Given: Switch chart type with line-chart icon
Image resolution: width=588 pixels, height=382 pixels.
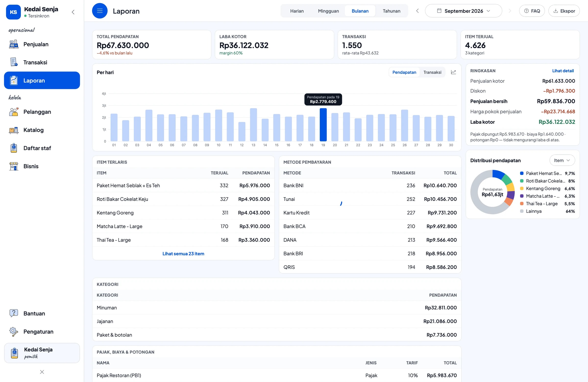Looking at the screenshot, I should [x=453, y=72].
